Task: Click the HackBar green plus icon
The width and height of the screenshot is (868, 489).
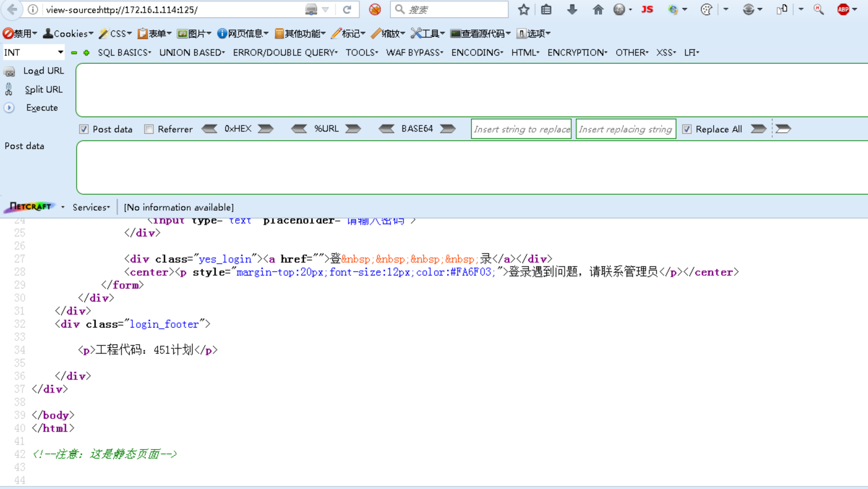Action: [86, 53]
